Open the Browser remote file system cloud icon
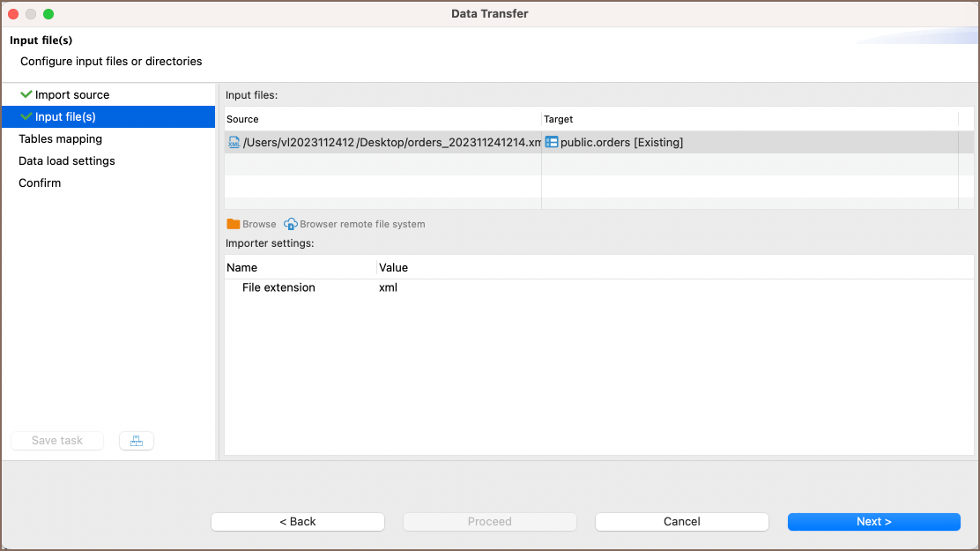The height and width of the screenshot is (551, 980). coord(291,224)
